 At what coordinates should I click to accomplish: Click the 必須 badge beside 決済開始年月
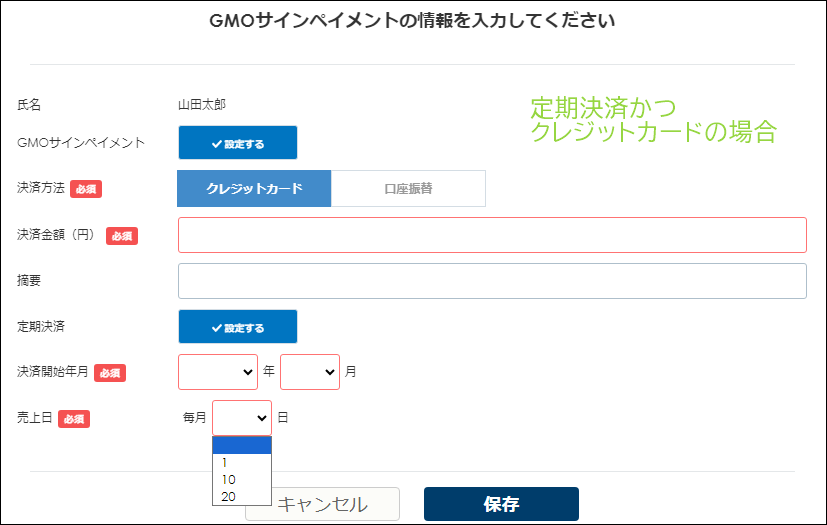110,373
